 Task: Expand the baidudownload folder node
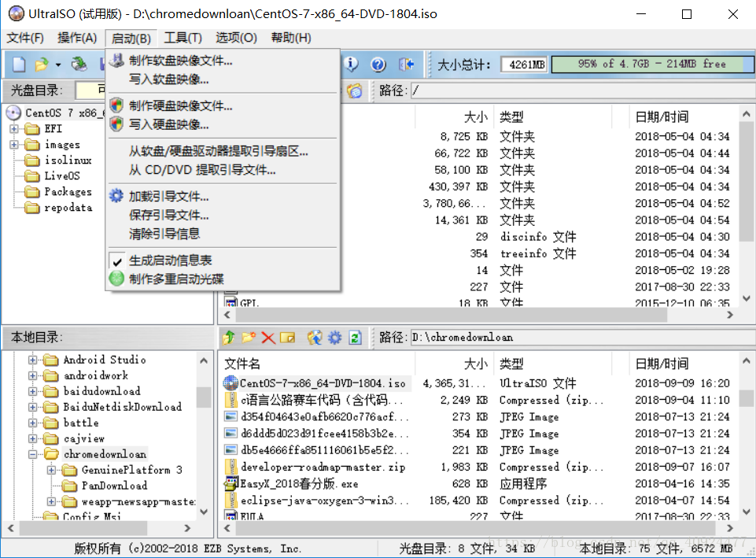[32, 391]
